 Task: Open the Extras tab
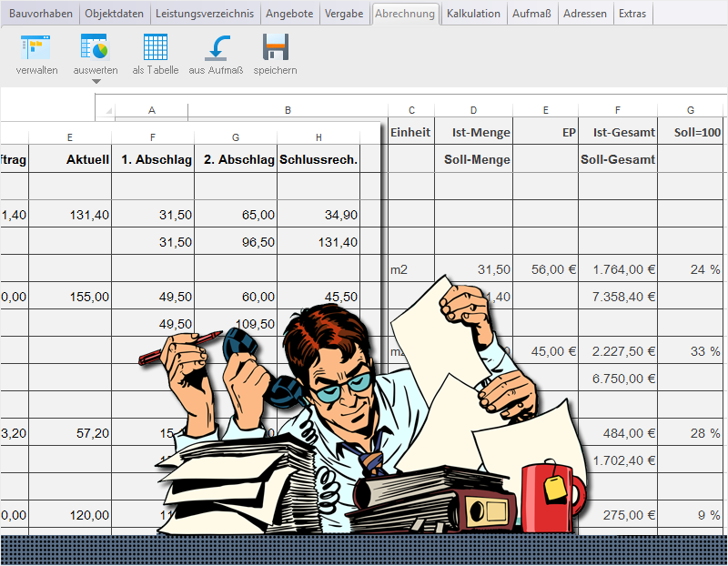[632, 14]
